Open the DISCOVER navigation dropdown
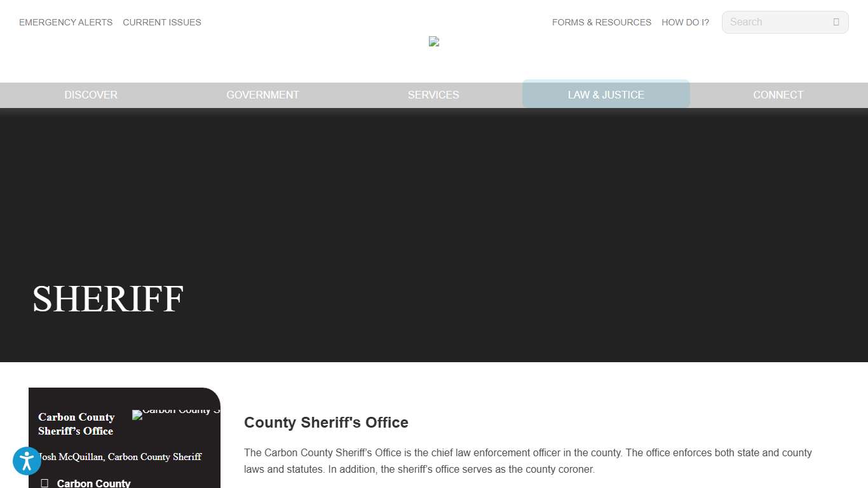Image resolution: width=868 pixels, height=488 pixels. tap(91, 95)
